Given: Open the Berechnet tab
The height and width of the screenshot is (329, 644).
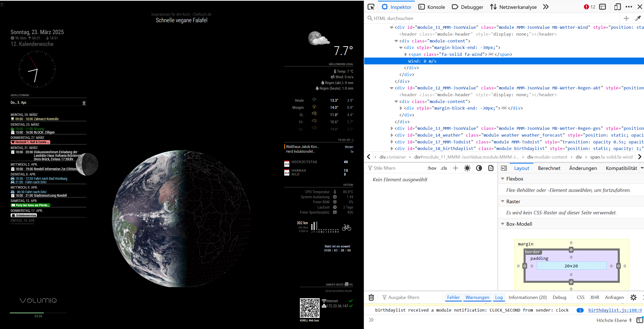Looking at the screenshot, I should 549,168.
